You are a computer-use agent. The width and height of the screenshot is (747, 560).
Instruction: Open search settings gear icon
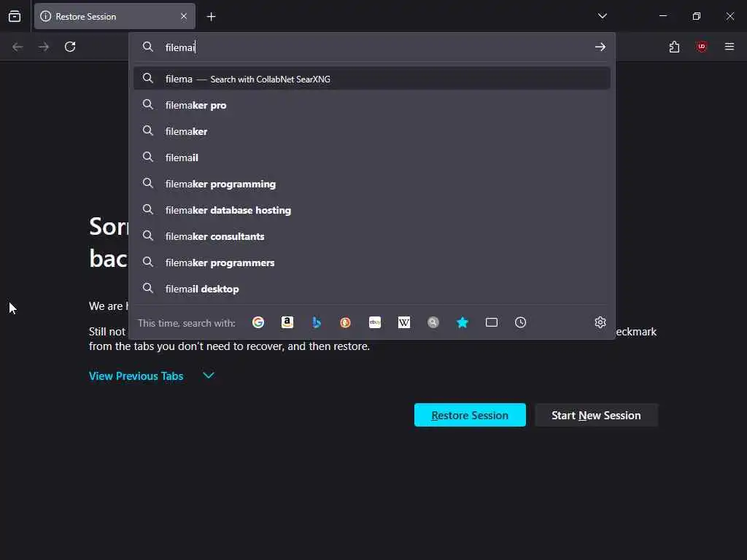point(600,322)
